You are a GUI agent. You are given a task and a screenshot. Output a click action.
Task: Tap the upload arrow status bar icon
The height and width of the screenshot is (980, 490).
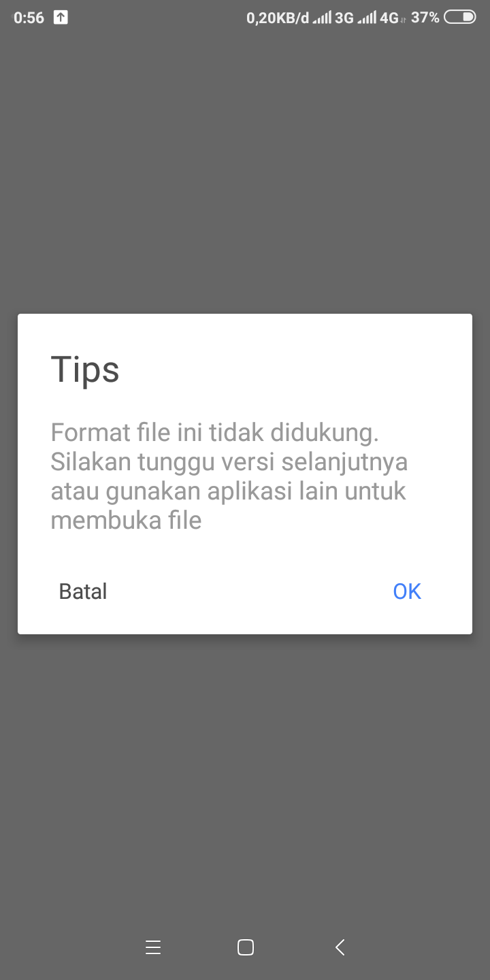point(61,18)
